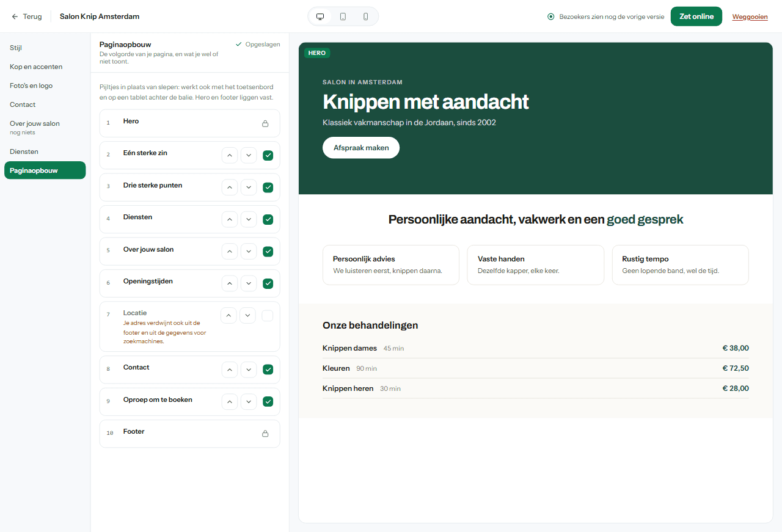The image size is (782, 532).
Task: Move Contact section down in page order
Action: [249, 370]
